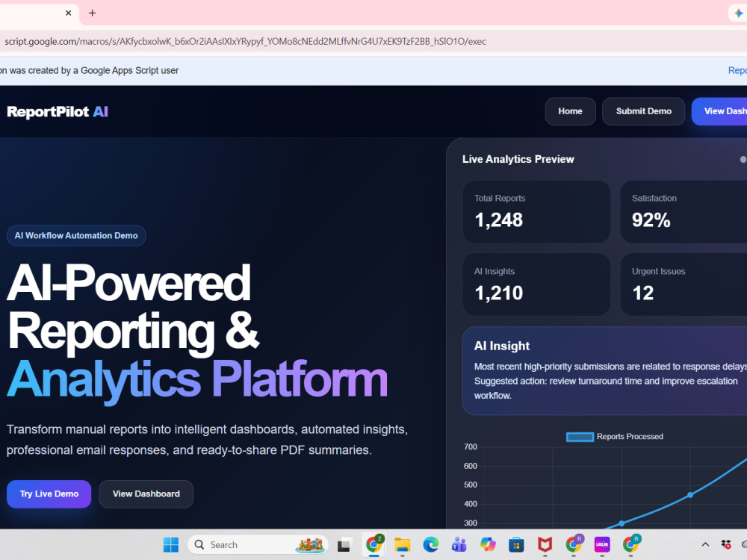This screenshot has width=747, height=560.
Task: Open Microsoft Store from the taskbar
Action: click(516, 545)
